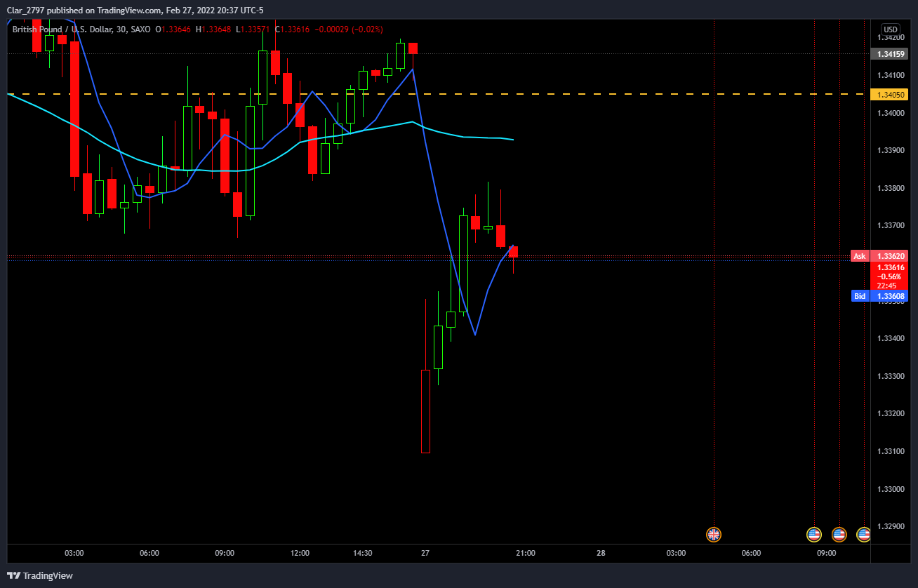Click the UK flag economic event icon
The height and width of the screenshot is (588, 918).
(x=714, y=535)
